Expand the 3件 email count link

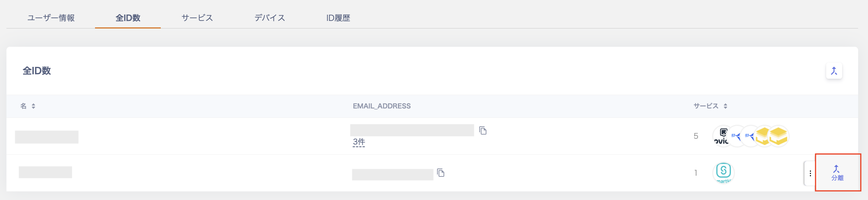pyautogui.click(x=359, y=142)
